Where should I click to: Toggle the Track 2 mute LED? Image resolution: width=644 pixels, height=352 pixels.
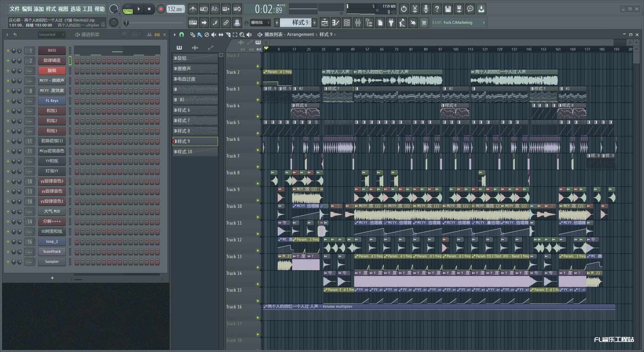click(258, 83)
